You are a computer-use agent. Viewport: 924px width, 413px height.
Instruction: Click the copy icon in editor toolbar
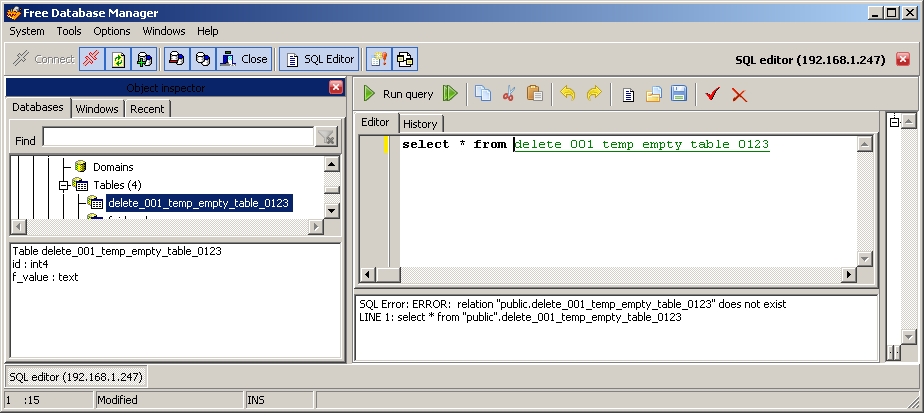(483, 94)
